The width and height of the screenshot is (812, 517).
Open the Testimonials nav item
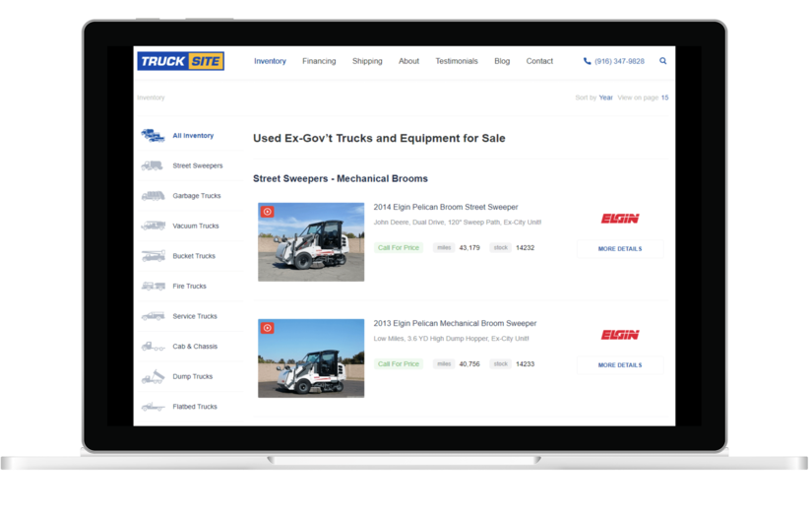pos(457,61)
